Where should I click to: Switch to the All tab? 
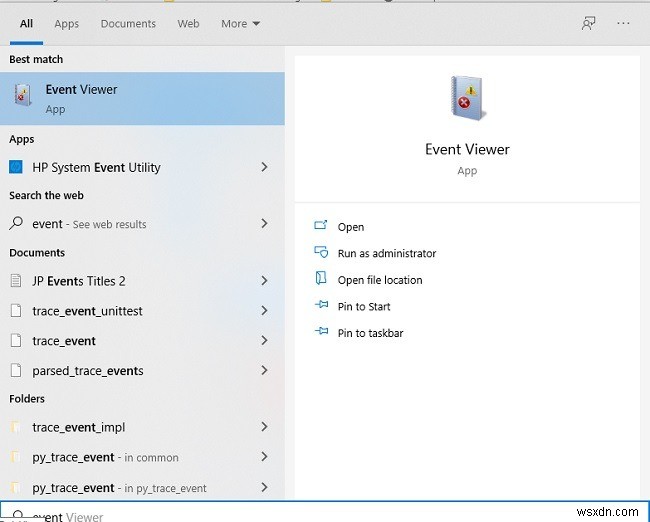[x=26, y=24]
